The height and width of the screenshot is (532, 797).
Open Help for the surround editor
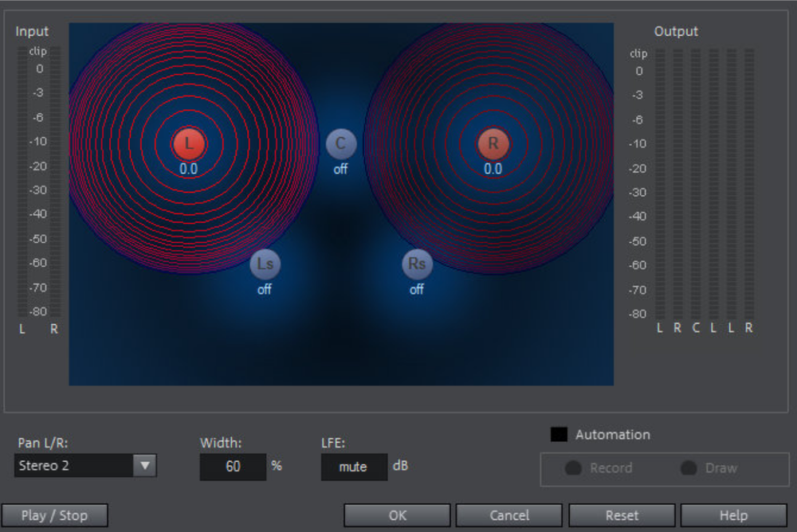pos(733,515)
